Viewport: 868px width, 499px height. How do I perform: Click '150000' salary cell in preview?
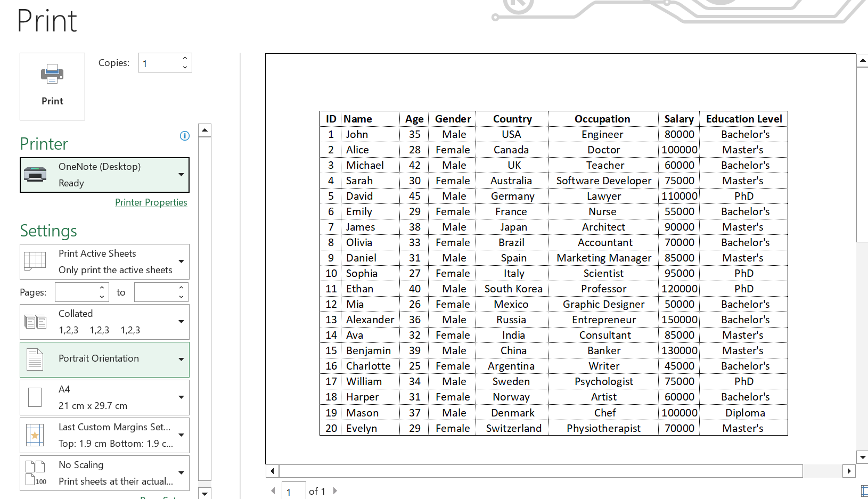coord(679,320)
